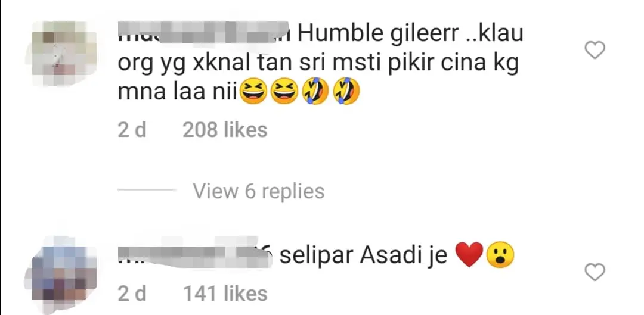
Task: Open avatar of the "selipar Asadi" commenter
Action: point(63,276)
